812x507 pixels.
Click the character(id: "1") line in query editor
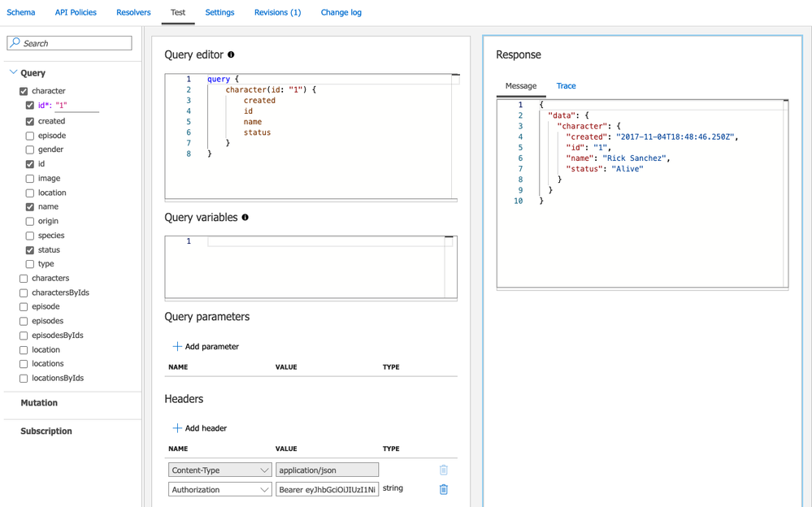[271, 89]
